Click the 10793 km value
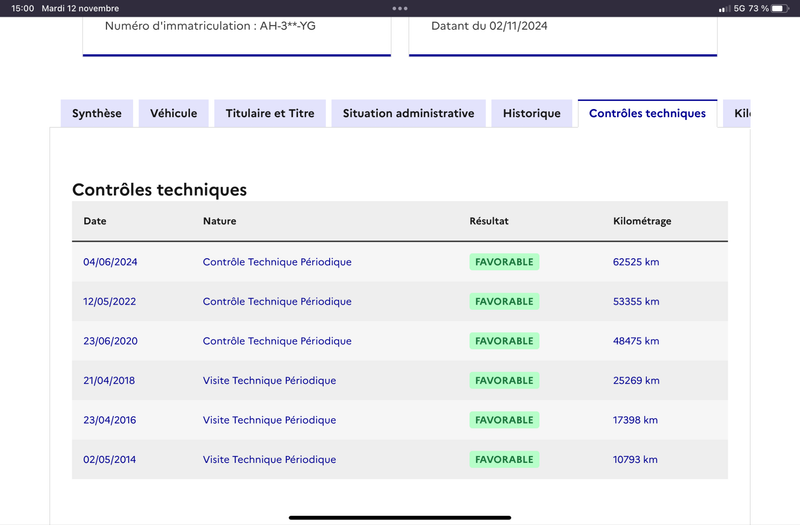Viewport: 800px width, 525px height. [x=635, y=459]
